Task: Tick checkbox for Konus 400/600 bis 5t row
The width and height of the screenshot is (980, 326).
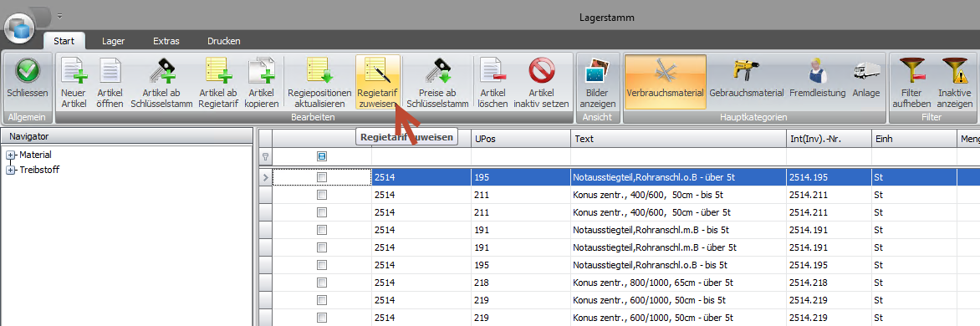Action: 322,196
